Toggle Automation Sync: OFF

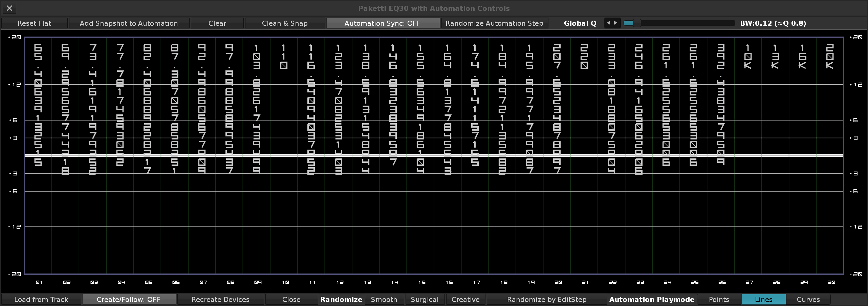coord(383,23)
